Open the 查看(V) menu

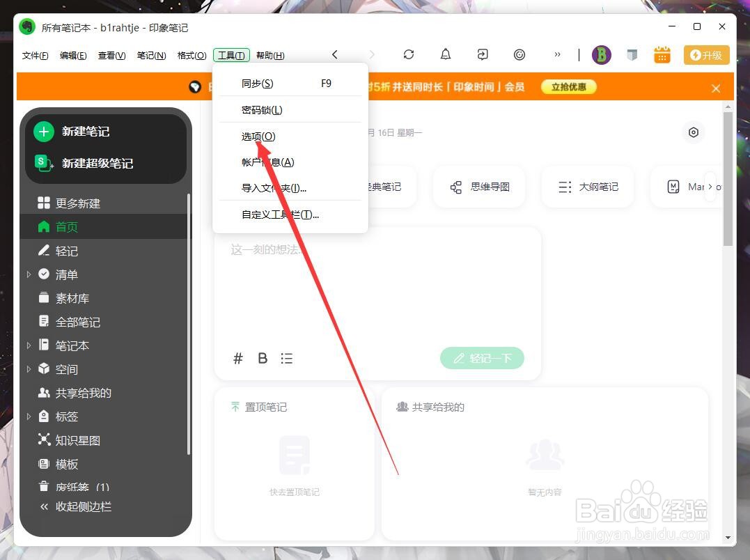[111, 56]
